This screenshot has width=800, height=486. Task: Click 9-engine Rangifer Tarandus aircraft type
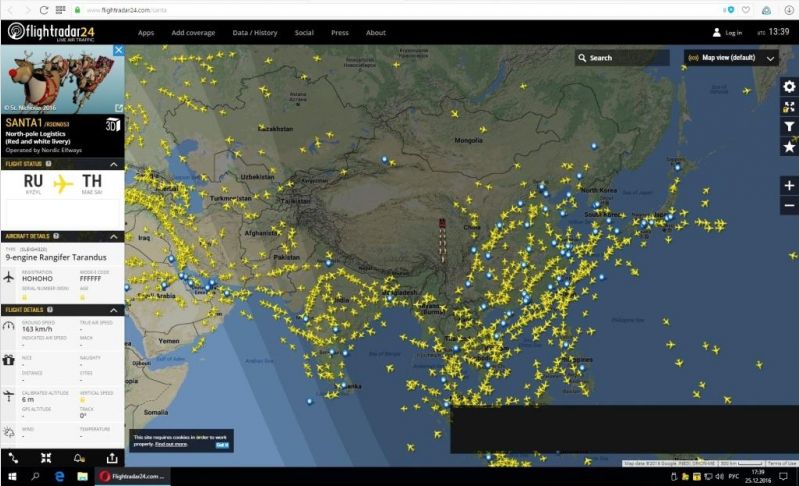[x=56, y=258]
